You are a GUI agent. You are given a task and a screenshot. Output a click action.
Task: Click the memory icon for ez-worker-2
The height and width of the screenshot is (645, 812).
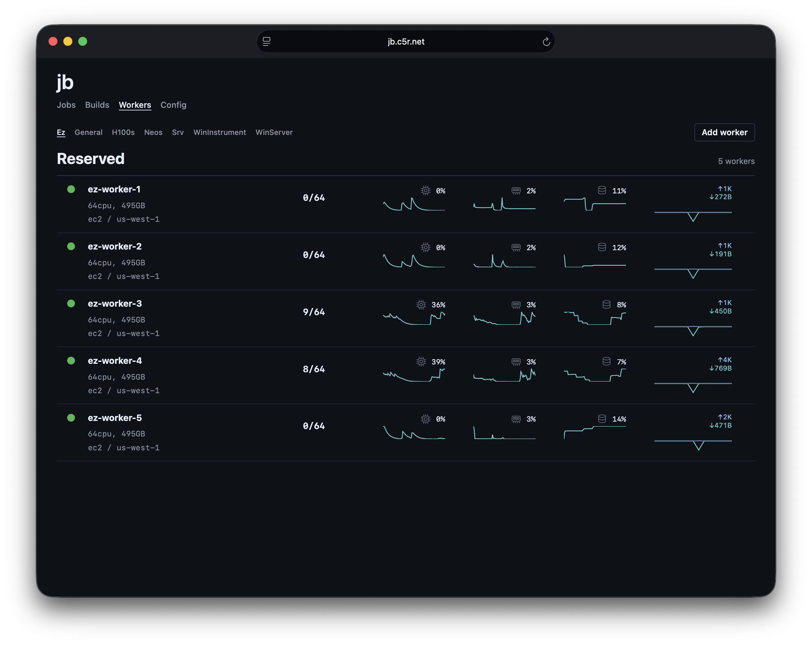pyautogui.click(x=516, y=247)
